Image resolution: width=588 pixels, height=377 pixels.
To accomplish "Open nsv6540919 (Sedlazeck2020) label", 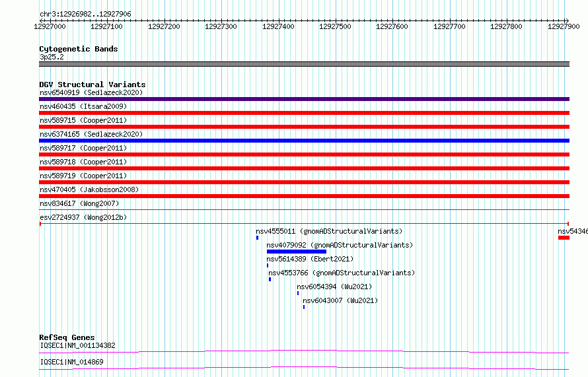I will pyautogui.click(x=91, y=92).
